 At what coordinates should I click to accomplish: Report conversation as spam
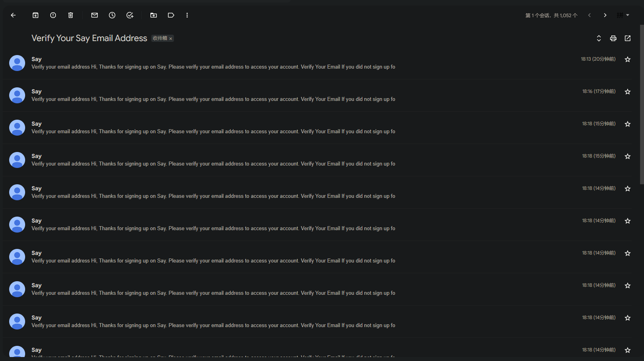pos(53,15)
